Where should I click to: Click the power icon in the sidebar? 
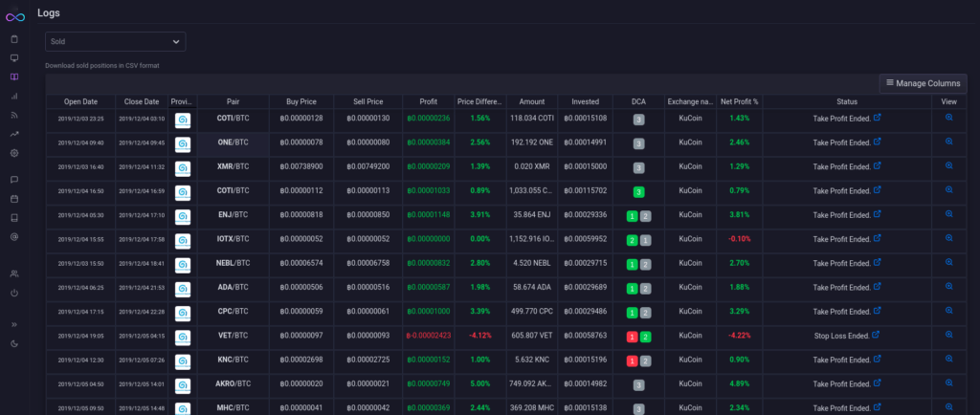tap(13, 293)
